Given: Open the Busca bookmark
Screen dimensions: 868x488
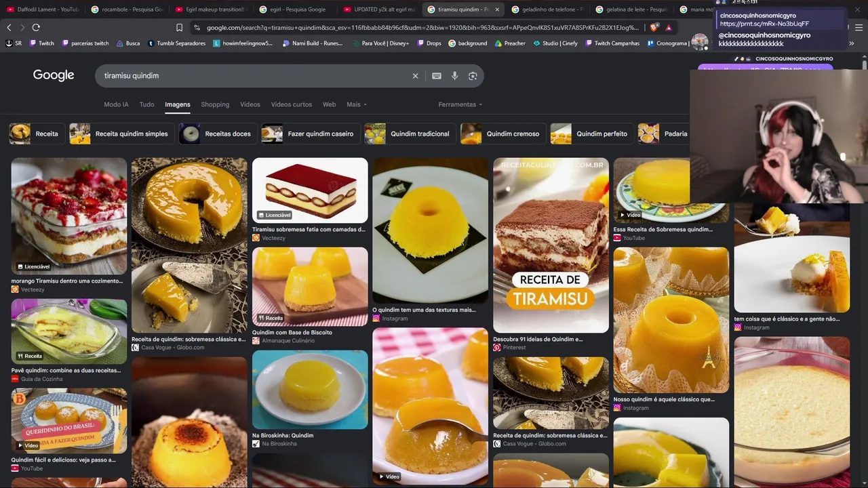Looking at the screenshot, I should (128, 43).
